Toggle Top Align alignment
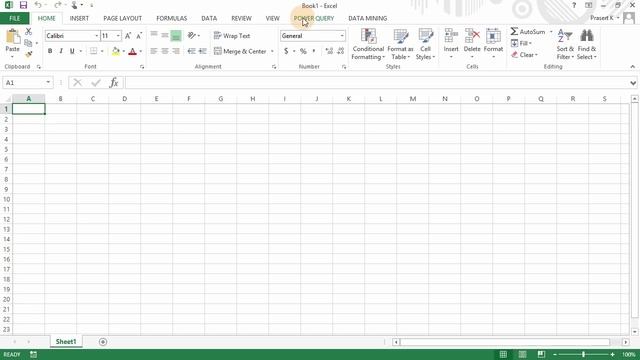Viewport: 640px width, 360px height. (154, 36)
